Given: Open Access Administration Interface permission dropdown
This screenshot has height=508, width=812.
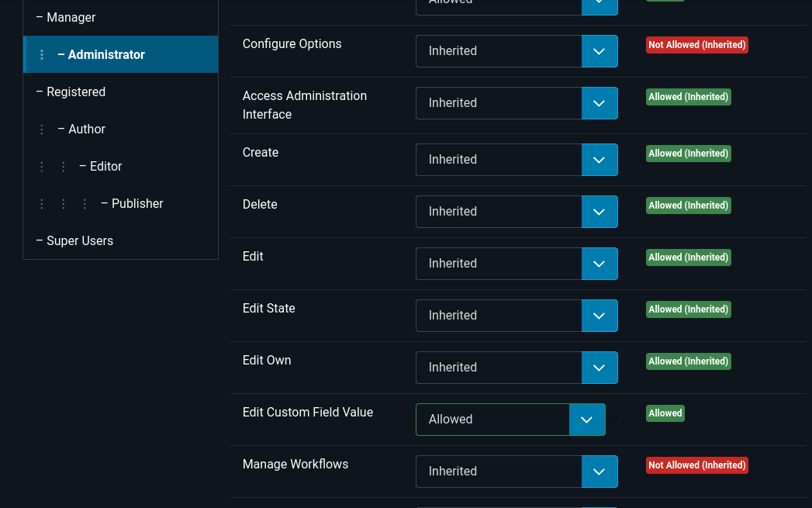Looking at the screenshot, I should 517,103.
